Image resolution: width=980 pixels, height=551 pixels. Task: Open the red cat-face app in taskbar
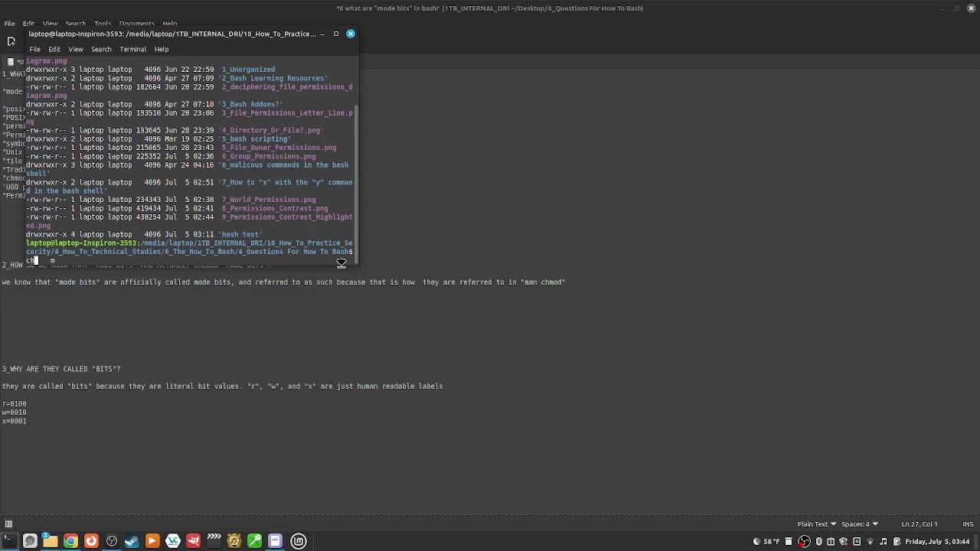click(x=194, y=541)
